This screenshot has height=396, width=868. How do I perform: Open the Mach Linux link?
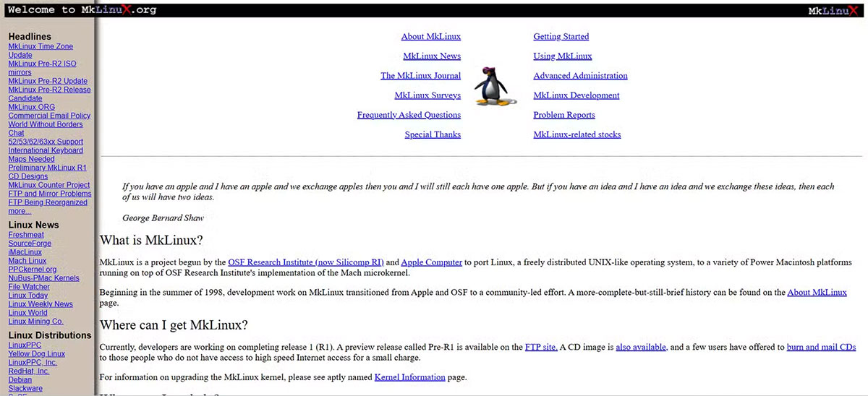[x=27, y=261]
